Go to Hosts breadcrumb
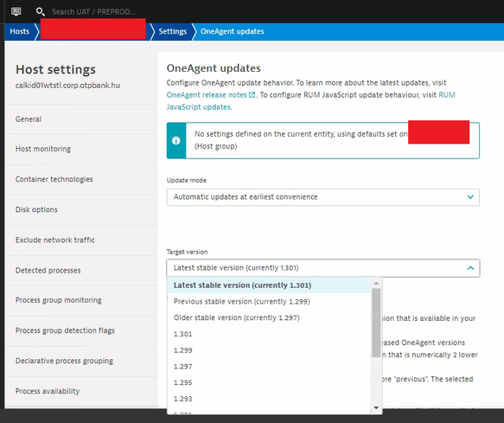 (x=20, y=31)
